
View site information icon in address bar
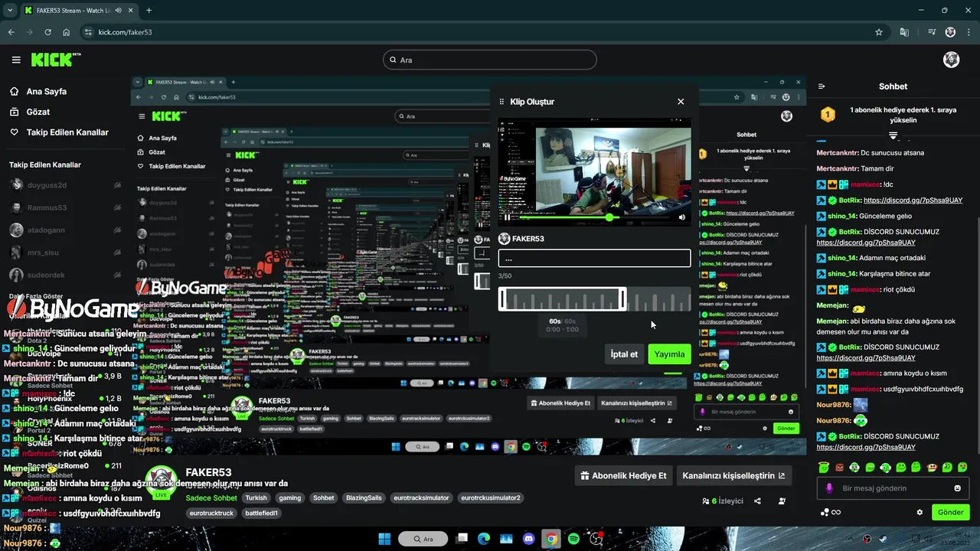[89, 32]
